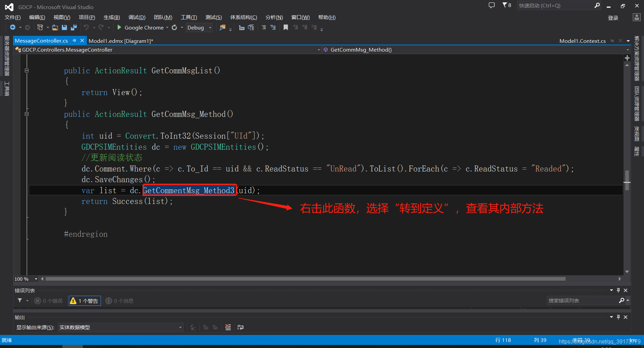Collapse the GetCommMsg_Method outline
The width and height of the screenshot is (644, 348).
[x=26, y=114]
